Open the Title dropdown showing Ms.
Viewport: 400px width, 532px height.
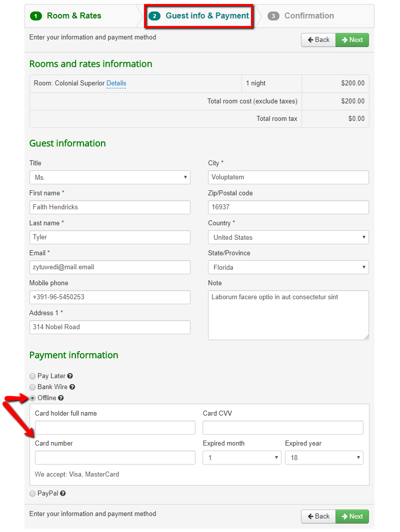(x=109, y=177)
